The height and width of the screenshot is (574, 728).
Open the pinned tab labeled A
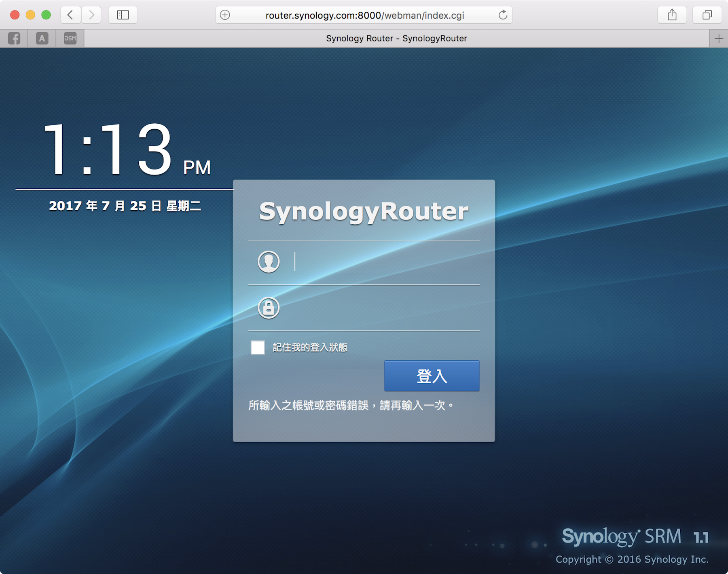tap(42, 38)
